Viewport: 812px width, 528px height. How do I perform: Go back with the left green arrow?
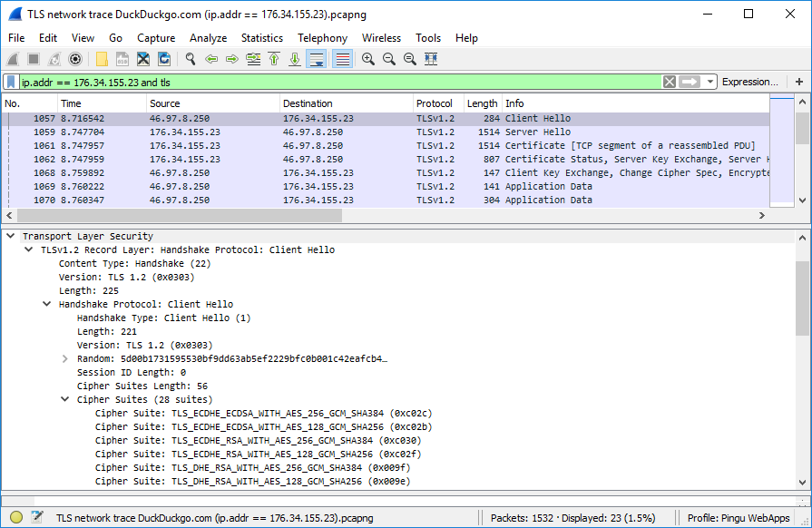(211, 59)
